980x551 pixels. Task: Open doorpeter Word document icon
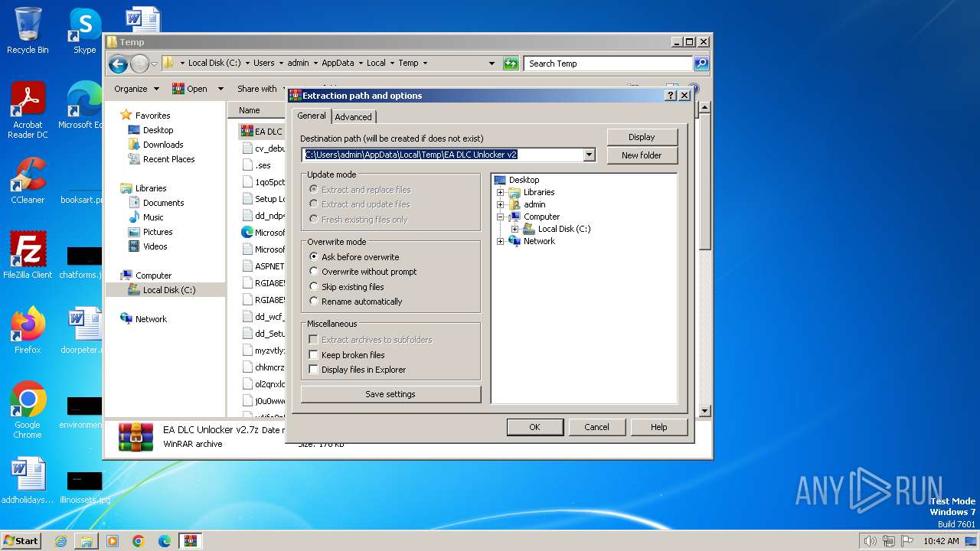pyautogui.click(x=83, y=330)
